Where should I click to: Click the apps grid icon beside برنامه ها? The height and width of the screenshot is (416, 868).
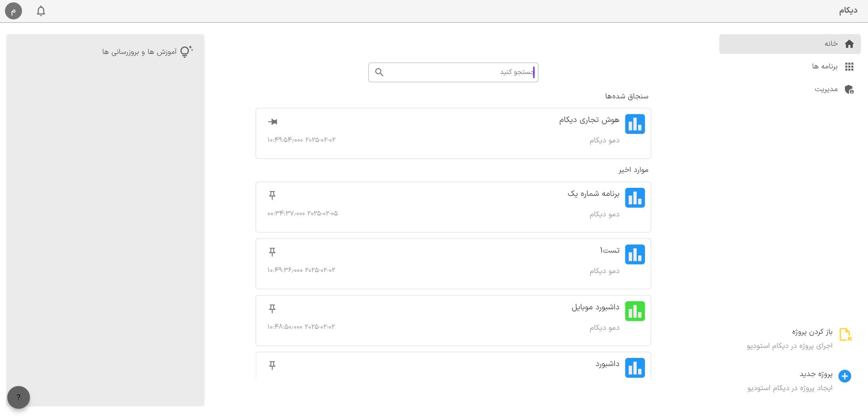click(849, 67)
